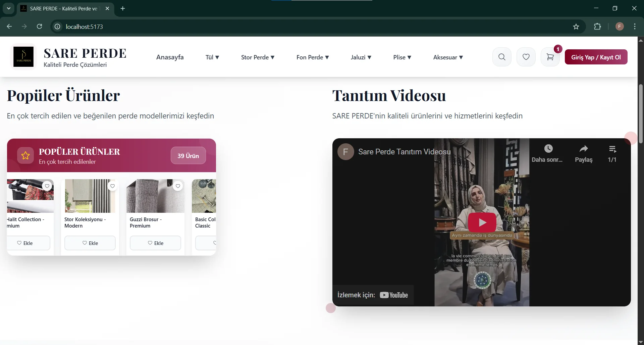
Task: Close the SARE PERDE browser tab
Action: tap(107, 8)
